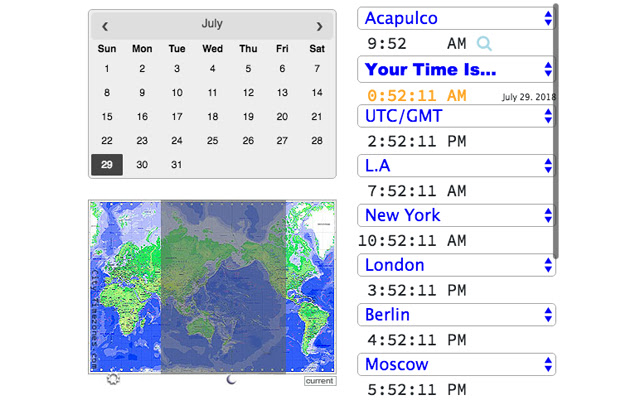Image resolution: width=640 pixels, height=400 pixels.
Task: Select July 9 in the calendar
Action: tap(142, 93)
